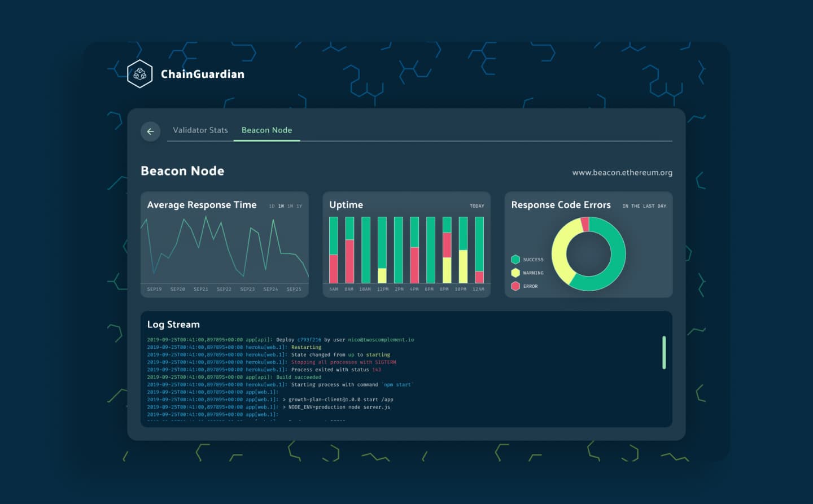Click the red Error hexagon legend icon
This screenshot has height=504, width=813.
point(515,286)
